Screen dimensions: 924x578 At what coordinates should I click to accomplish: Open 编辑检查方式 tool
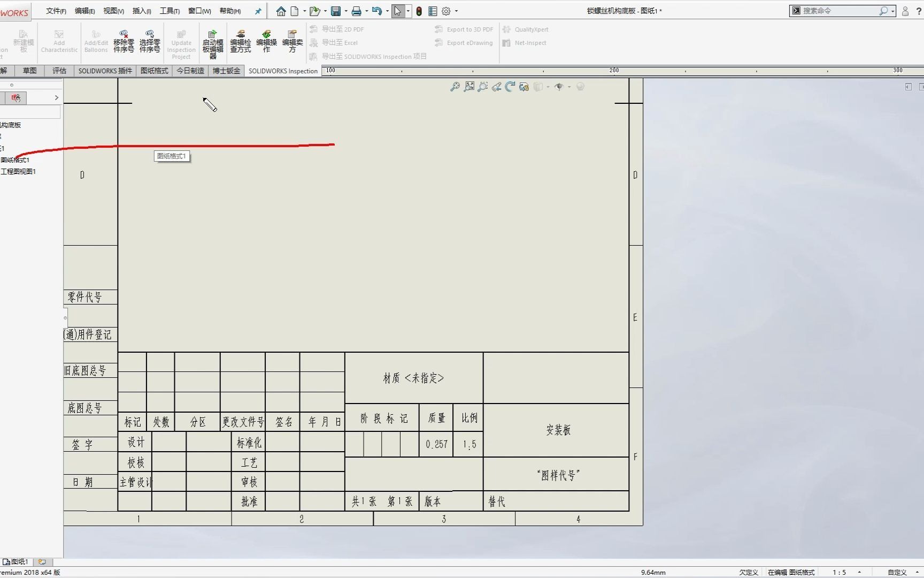click(x=240, y=42)
